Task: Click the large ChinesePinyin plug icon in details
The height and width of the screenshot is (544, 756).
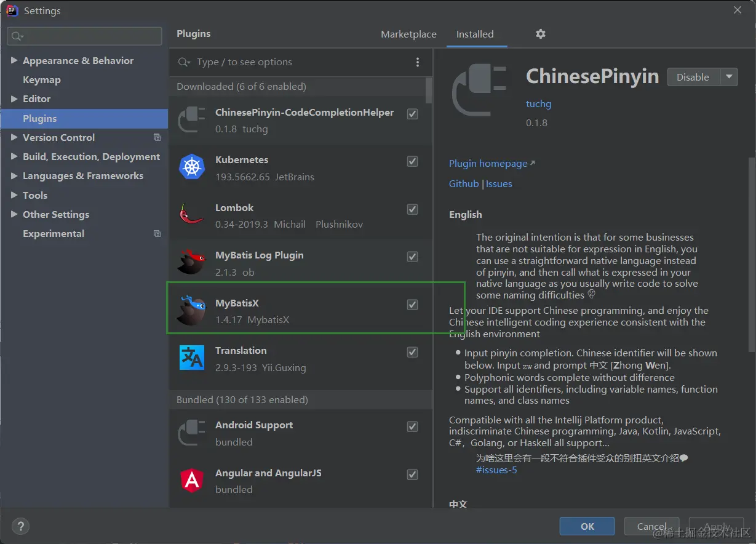Action: 480,91
